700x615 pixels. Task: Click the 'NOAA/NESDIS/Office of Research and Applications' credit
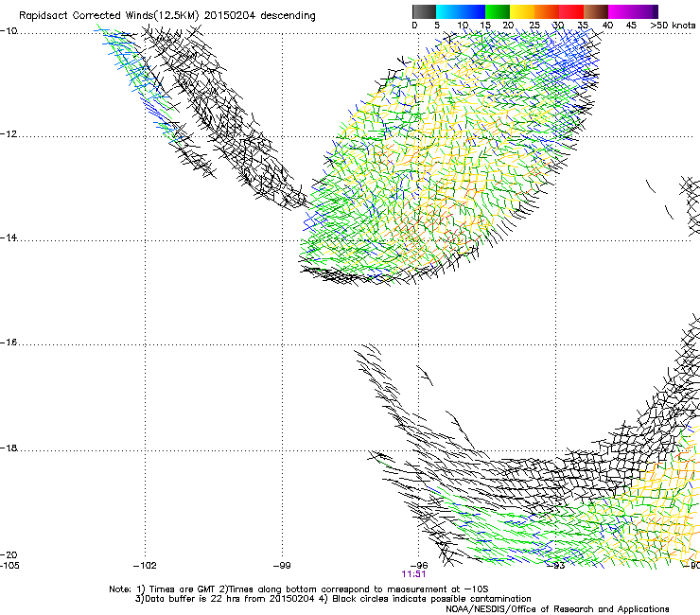click(x=557, y=609)
